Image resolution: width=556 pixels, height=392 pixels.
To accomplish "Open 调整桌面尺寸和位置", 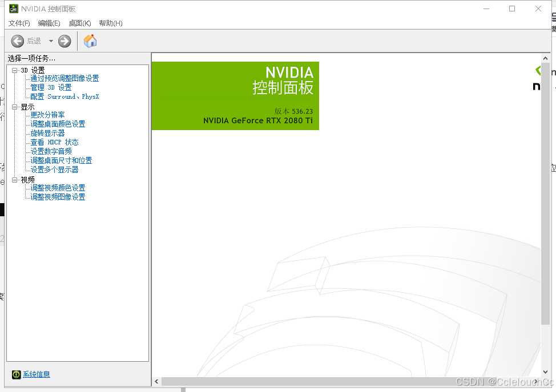I will (61, 160).
